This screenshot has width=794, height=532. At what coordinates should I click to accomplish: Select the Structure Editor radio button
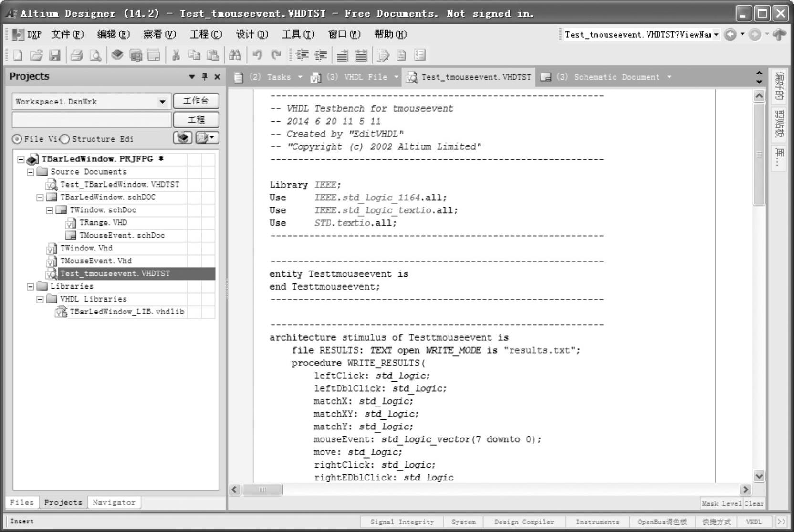click(x=64, y=139)
